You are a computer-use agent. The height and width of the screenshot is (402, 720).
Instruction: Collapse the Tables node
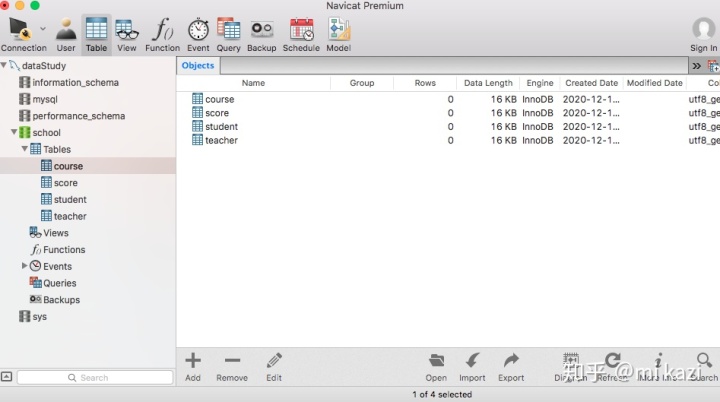(x=24, y=149)
